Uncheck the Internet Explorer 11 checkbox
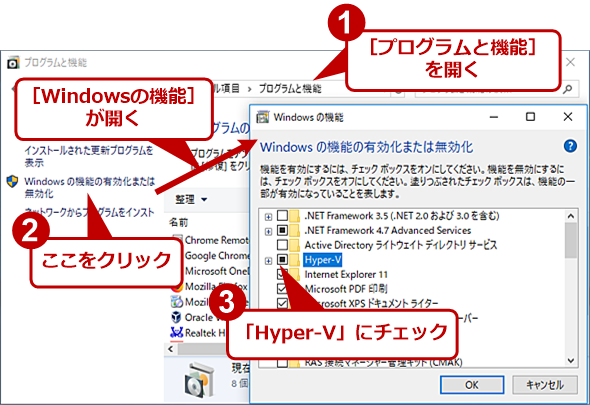The height and width of the screenshot is (405, 590). 281,274
